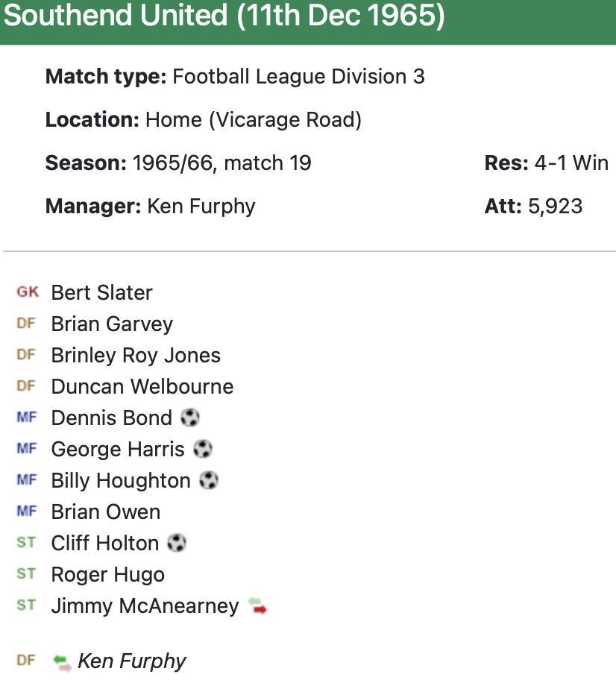The width and height of the screenshot is (616, 683).
Task: Click the DF position badge beside Duncan Welbourne
Action: (26, 386)
